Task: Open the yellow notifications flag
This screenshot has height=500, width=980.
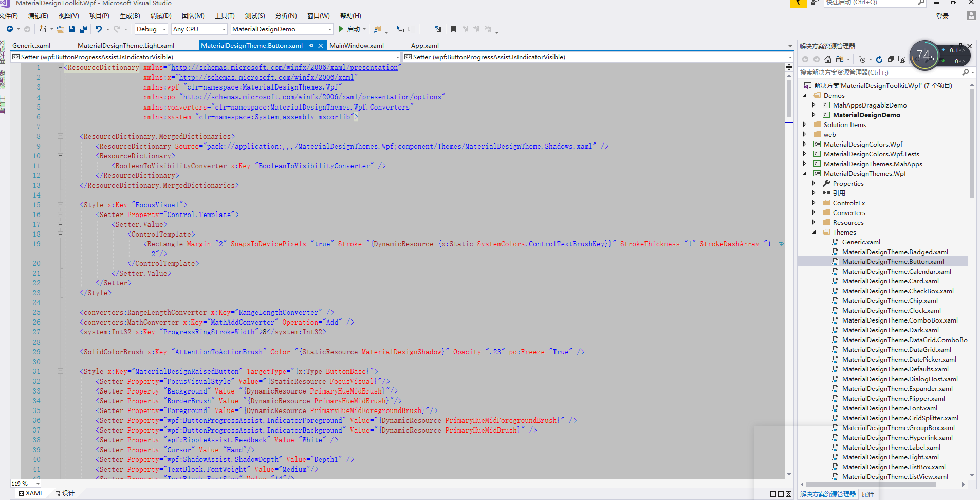Action: 799,3
